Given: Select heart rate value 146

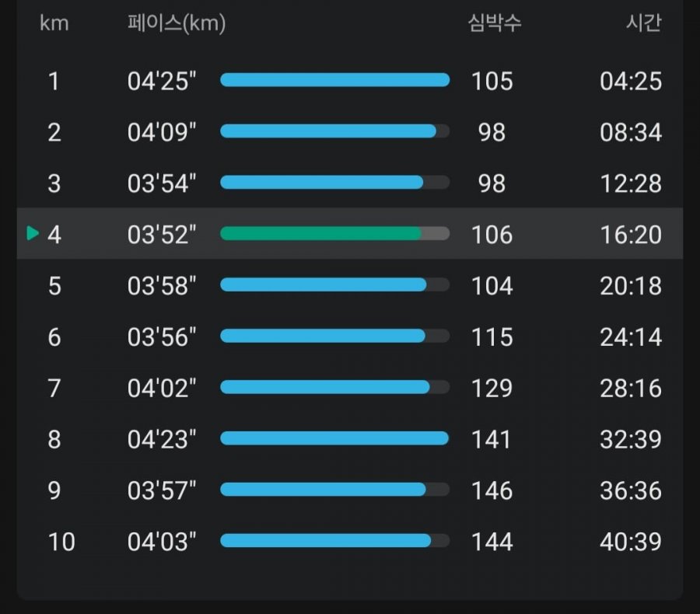Looking at the screenshot, I should [492, 490].
